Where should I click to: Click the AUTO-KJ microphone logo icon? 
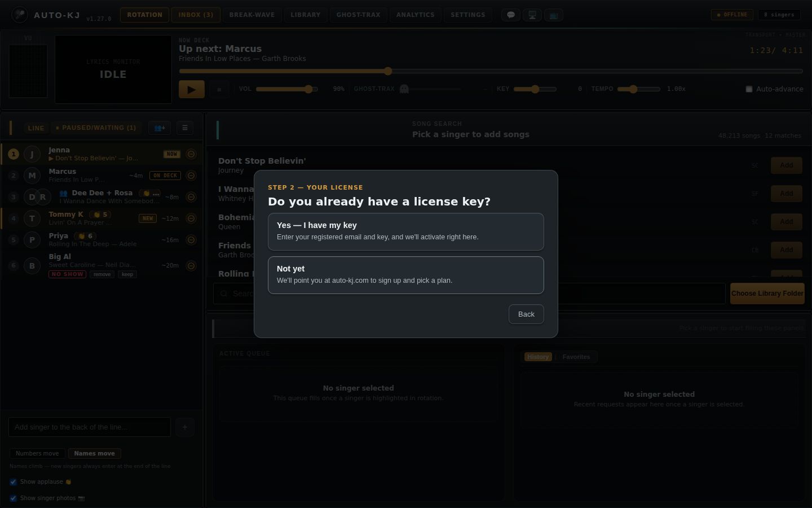tap(20, 15)
